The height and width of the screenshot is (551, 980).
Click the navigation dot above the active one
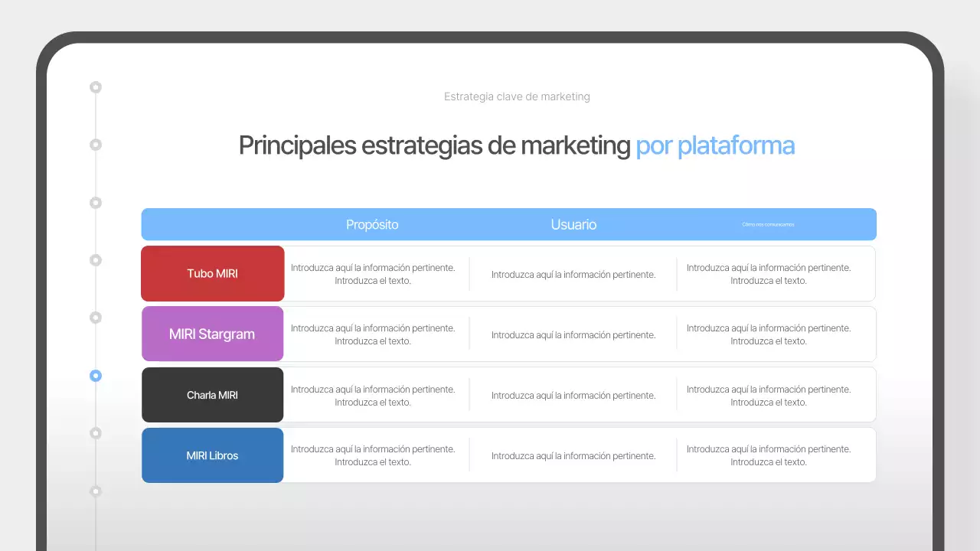[96, 317]
